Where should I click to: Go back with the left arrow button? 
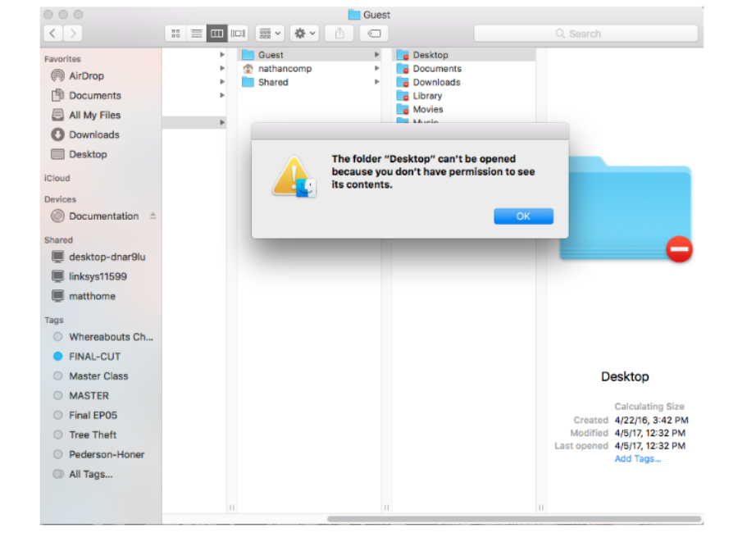pyautogui.click(x=53, y=34)
